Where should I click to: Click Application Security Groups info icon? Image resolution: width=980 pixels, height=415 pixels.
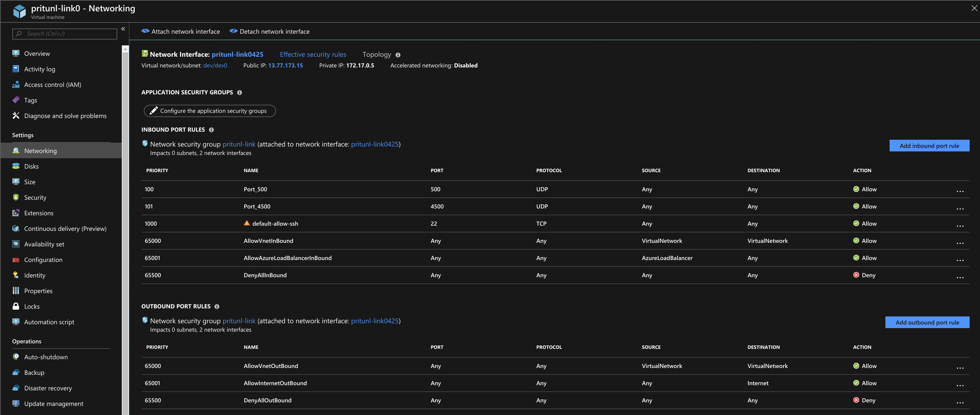pyautogui.click(x=240, y=92)
